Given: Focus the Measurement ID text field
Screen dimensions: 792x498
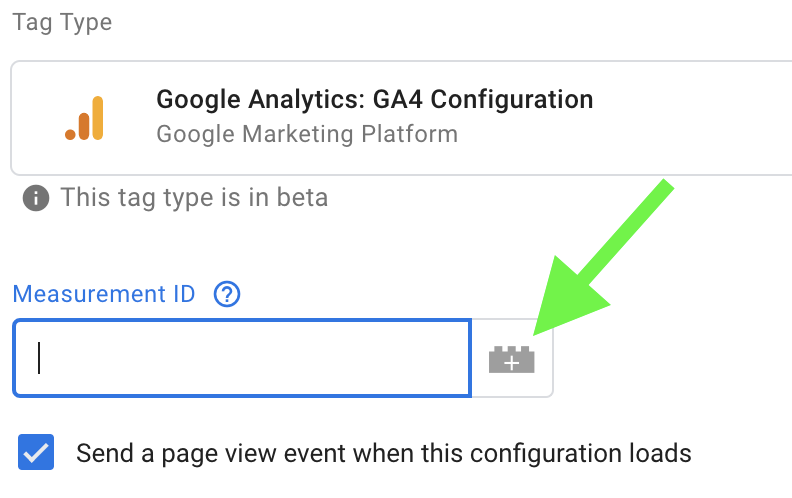Looking at the screenshot, I should (x=240, y=358).
